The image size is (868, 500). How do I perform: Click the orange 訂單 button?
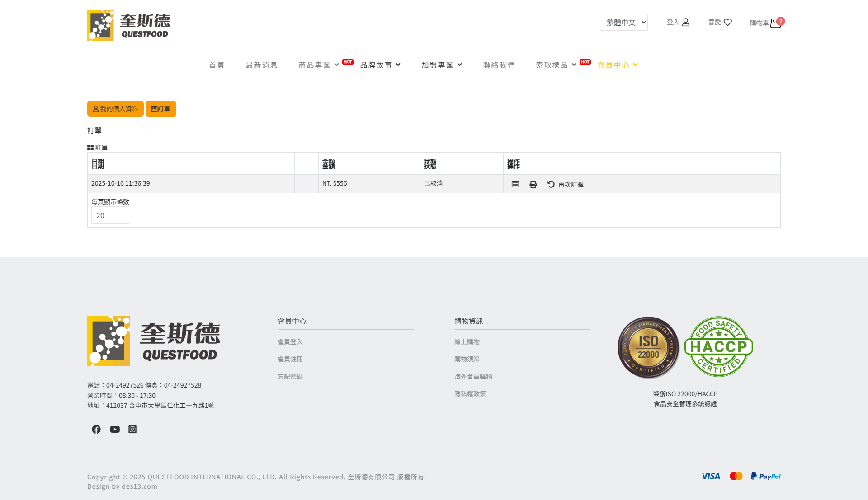(161, 109)
